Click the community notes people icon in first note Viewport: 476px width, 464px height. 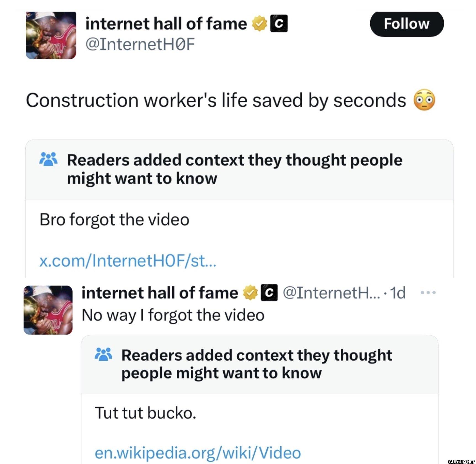[48, 159]
